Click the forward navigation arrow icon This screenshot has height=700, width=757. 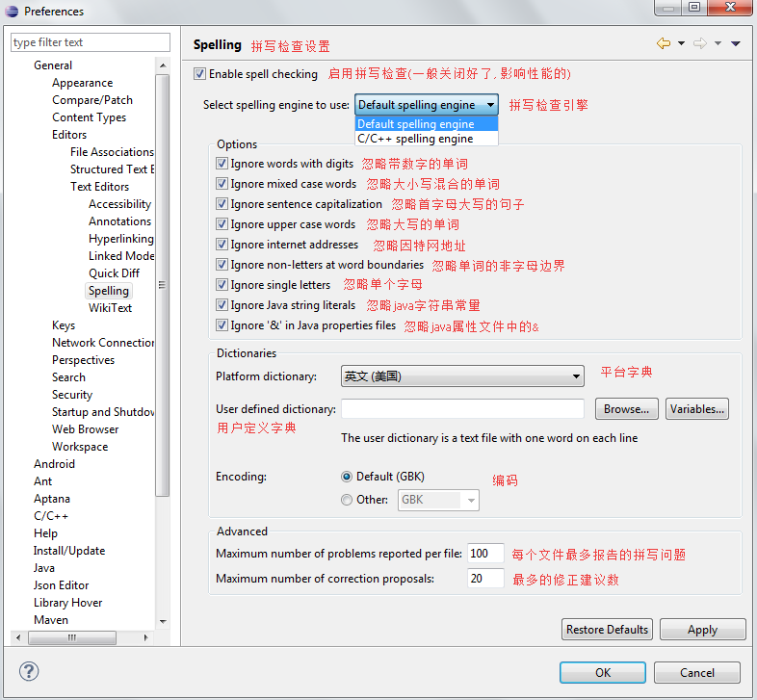coord(700,43)
